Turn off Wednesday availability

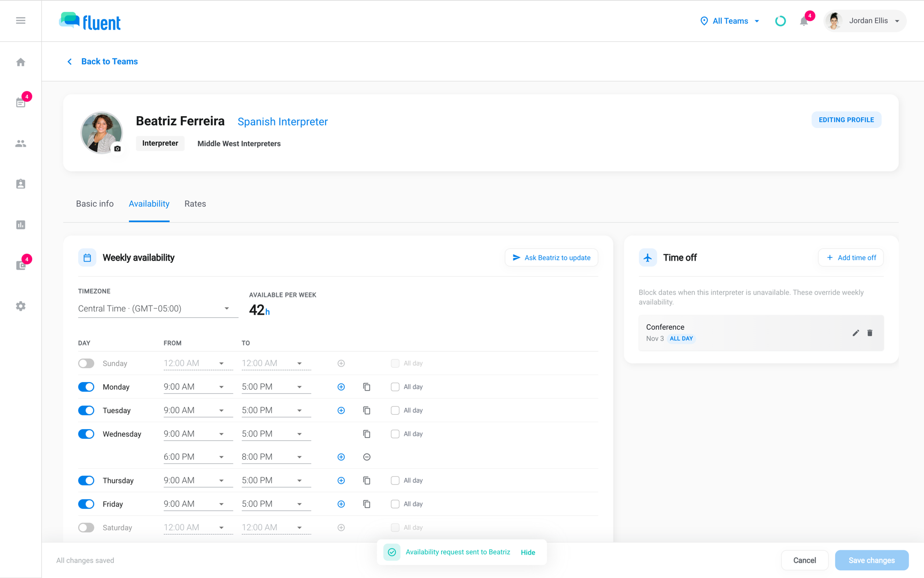[x=86, y=434]
